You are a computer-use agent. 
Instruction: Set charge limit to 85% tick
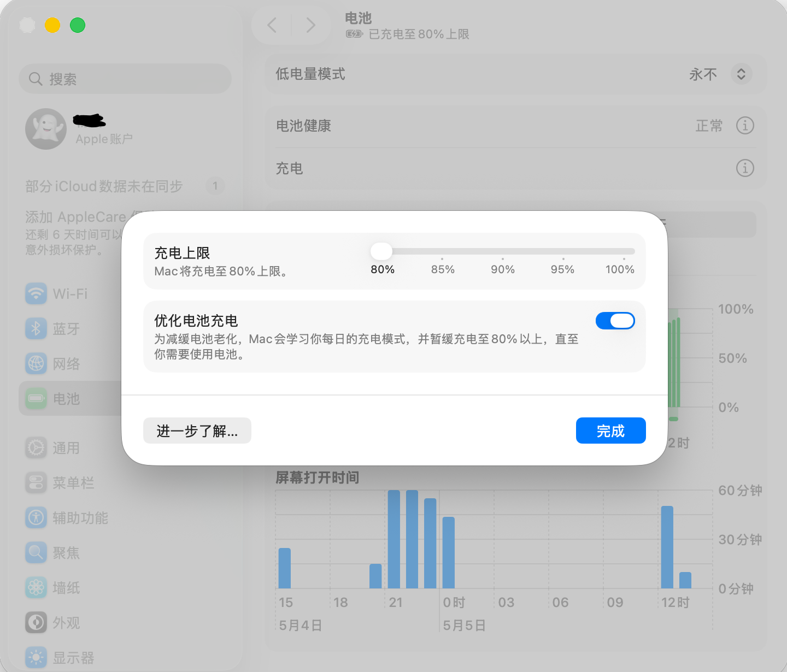click(x=442, y=258)
